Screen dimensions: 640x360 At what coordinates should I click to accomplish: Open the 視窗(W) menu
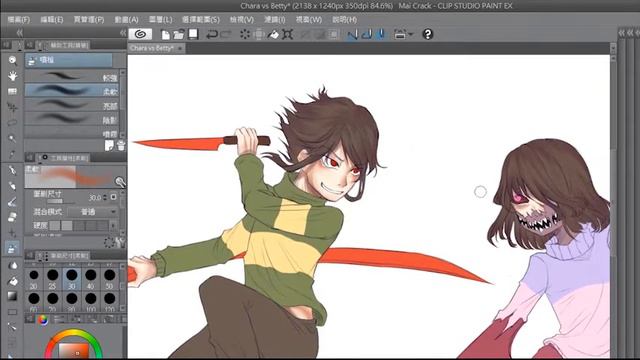pos(309,20)
